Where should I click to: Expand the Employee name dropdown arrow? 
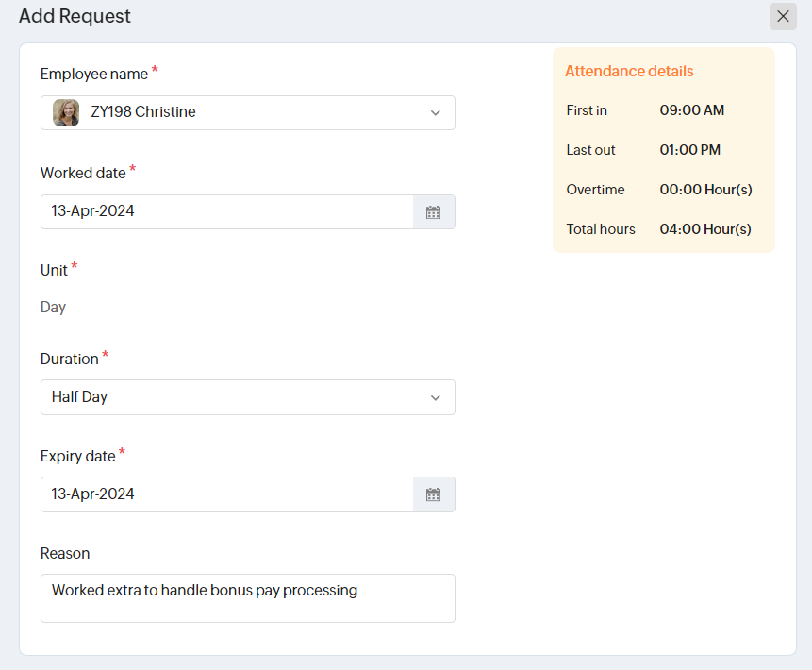[x=436, y=112]
